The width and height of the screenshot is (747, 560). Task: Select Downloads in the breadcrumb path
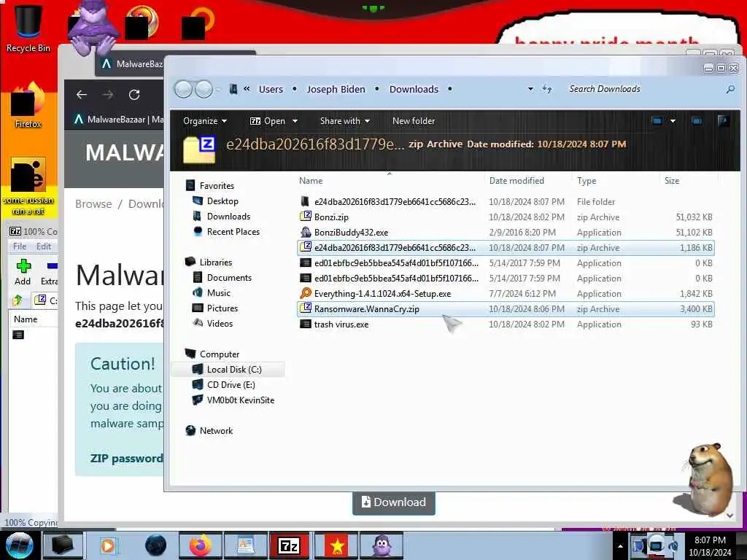click(x=414, y=89)
